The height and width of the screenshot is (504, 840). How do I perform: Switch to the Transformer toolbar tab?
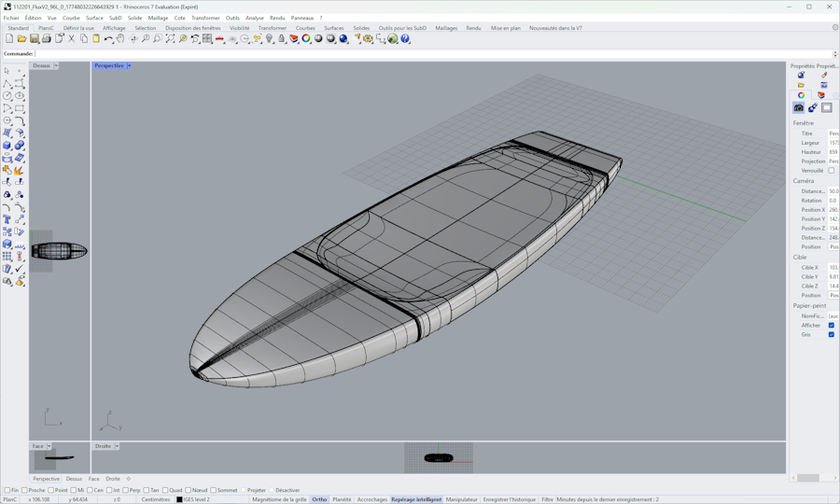coord(272,28)
